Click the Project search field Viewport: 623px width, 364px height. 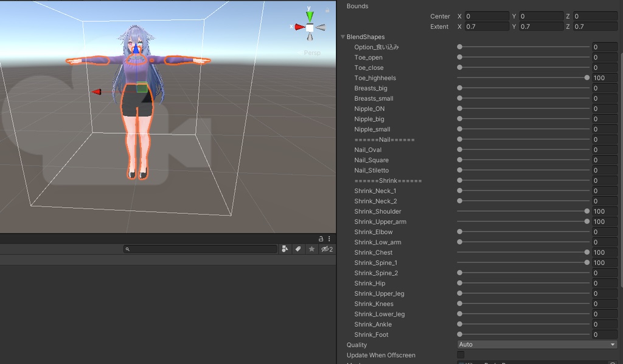click(200, 249)
